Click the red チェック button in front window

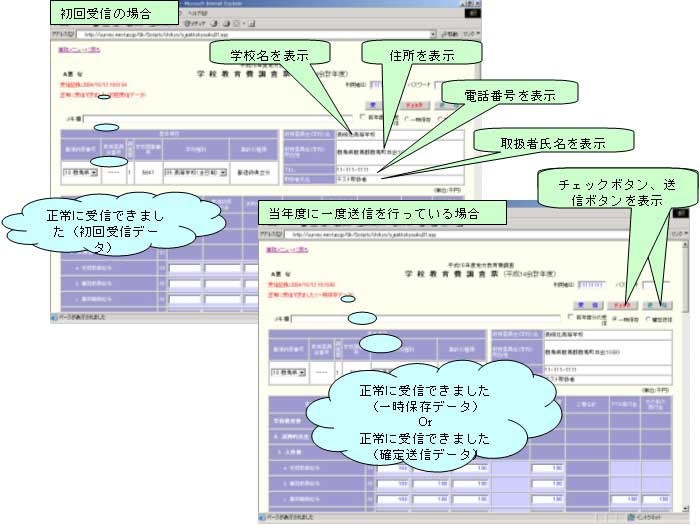click(622, 305)
